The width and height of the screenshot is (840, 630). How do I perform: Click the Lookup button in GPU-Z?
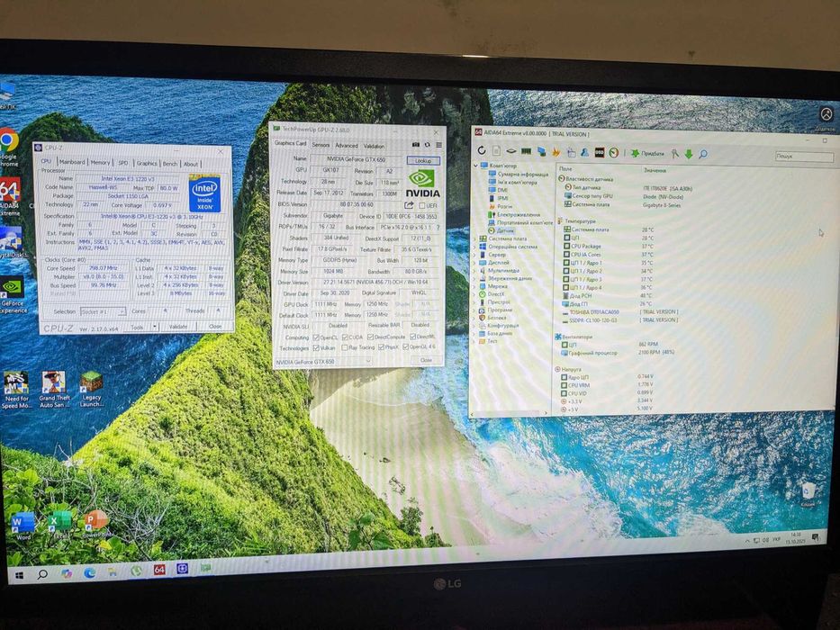click(x=423, y=161)
